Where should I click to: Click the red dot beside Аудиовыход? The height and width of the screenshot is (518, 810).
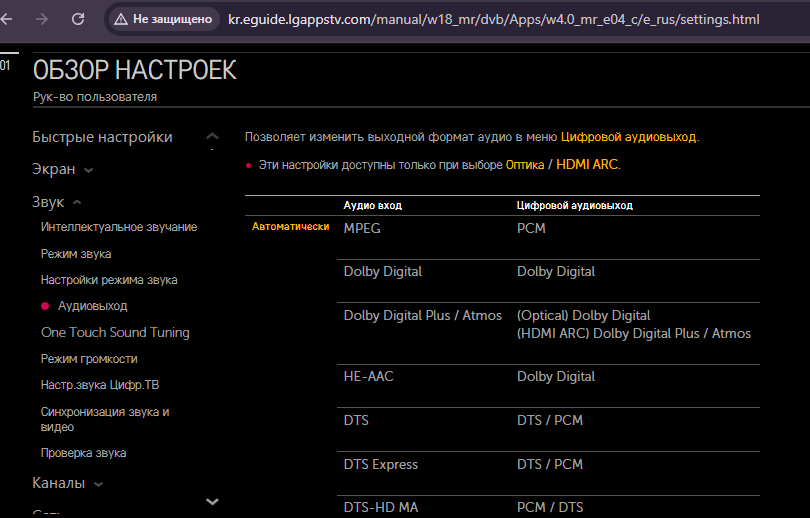click(45, 306)
